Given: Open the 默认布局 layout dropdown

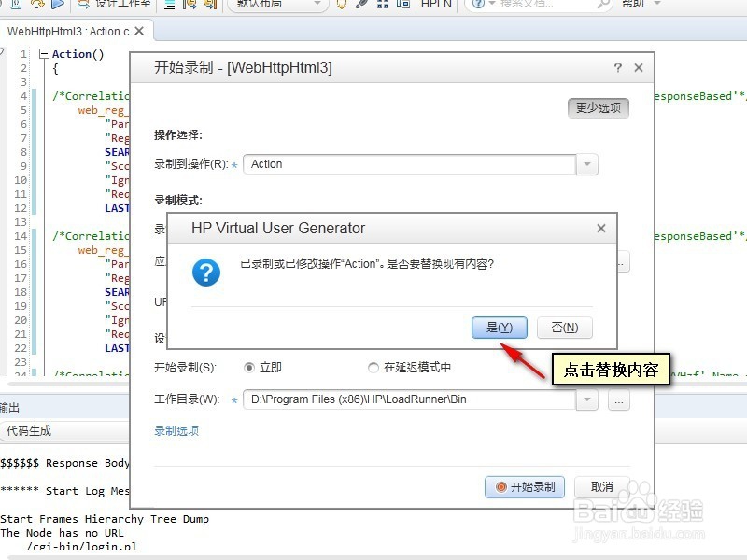Looking at the screenshot, I should pos(278,4).
